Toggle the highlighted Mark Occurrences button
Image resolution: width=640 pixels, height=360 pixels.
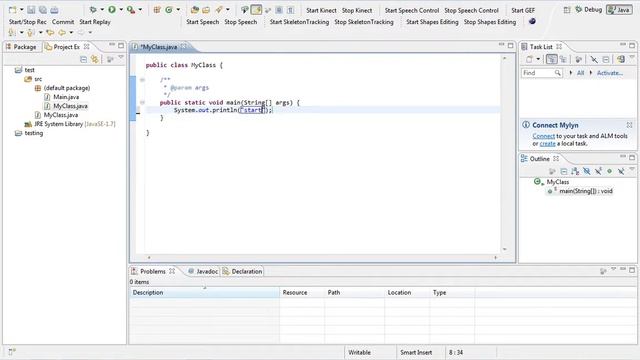[256, 9]
